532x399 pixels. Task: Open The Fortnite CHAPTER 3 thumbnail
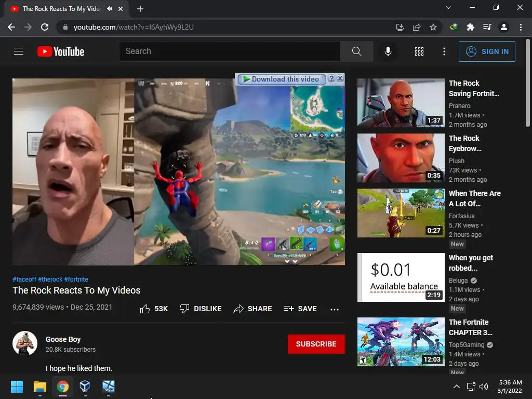401,342
